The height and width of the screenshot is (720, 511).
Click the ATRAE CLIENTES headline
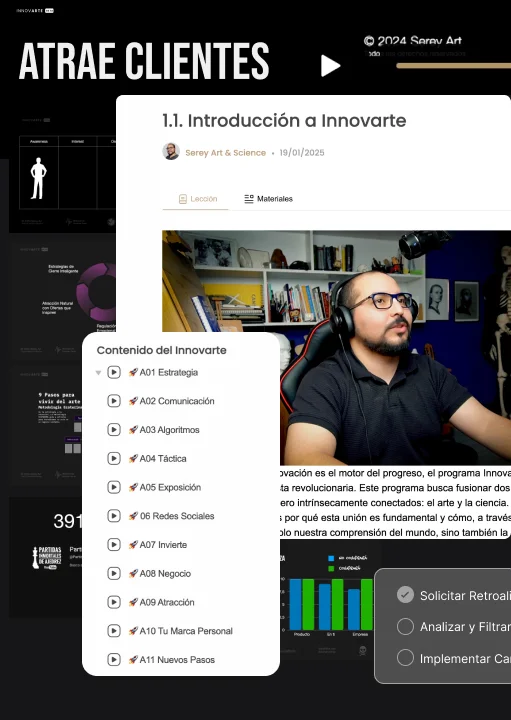pos(144,62)
